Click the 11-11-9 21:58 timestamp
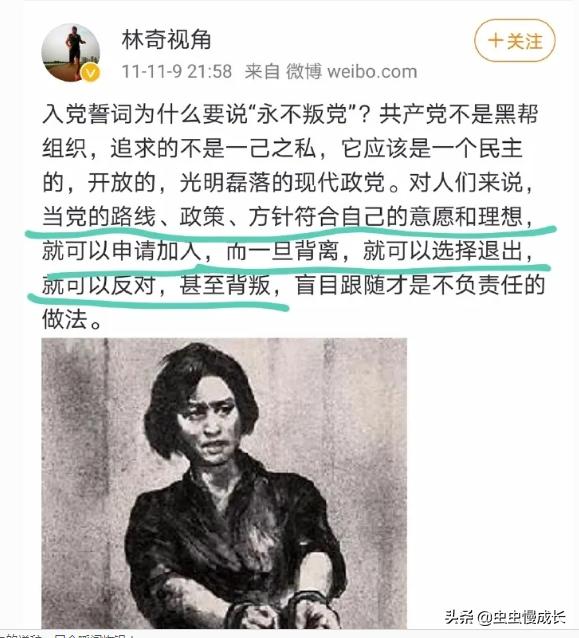Viewport: 579px width, 638px height. [177, 72]
